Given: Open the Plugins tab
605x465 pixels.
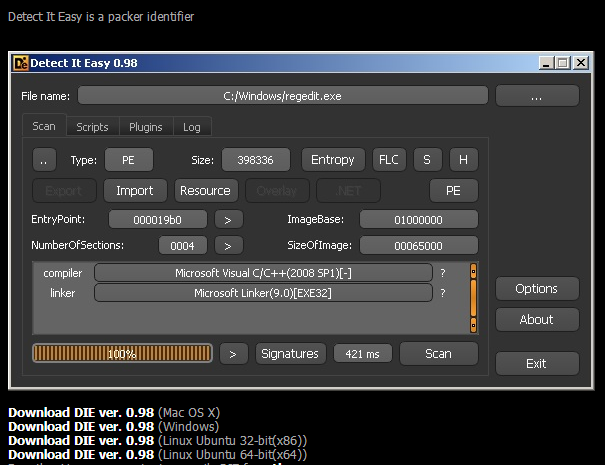Looking at the screenshot, I should coord(146,127).
